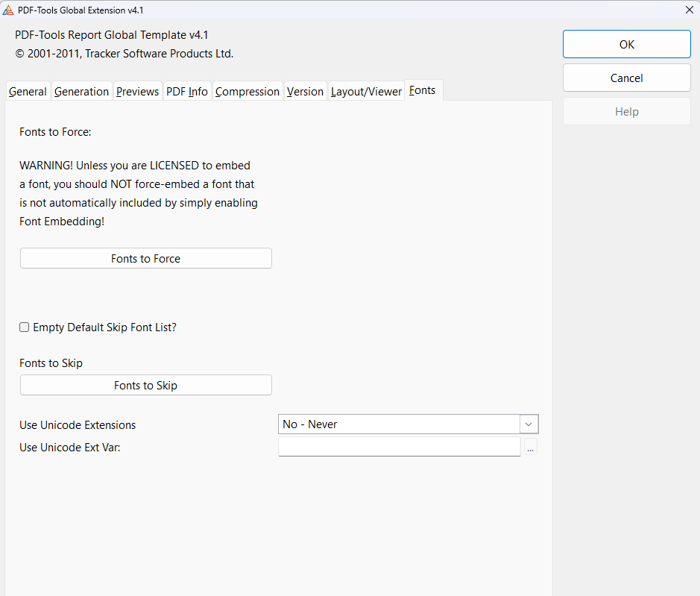Image resolution: width=700 pixels, height=596 pixels.
Task: Switch to the General tab
Action: click(x=28, y=91)
